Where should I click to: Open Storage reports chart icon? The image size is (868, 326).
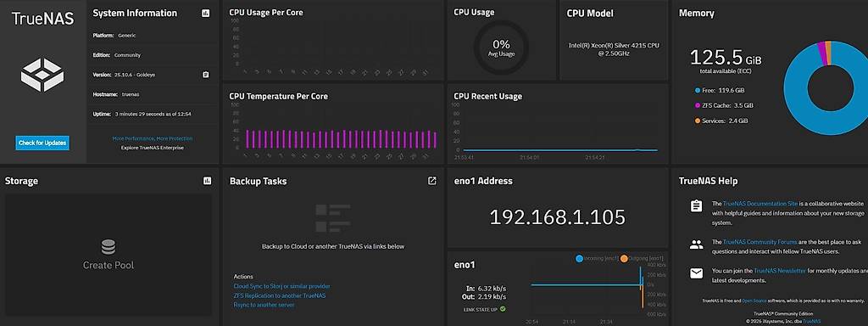pos(208,181)
